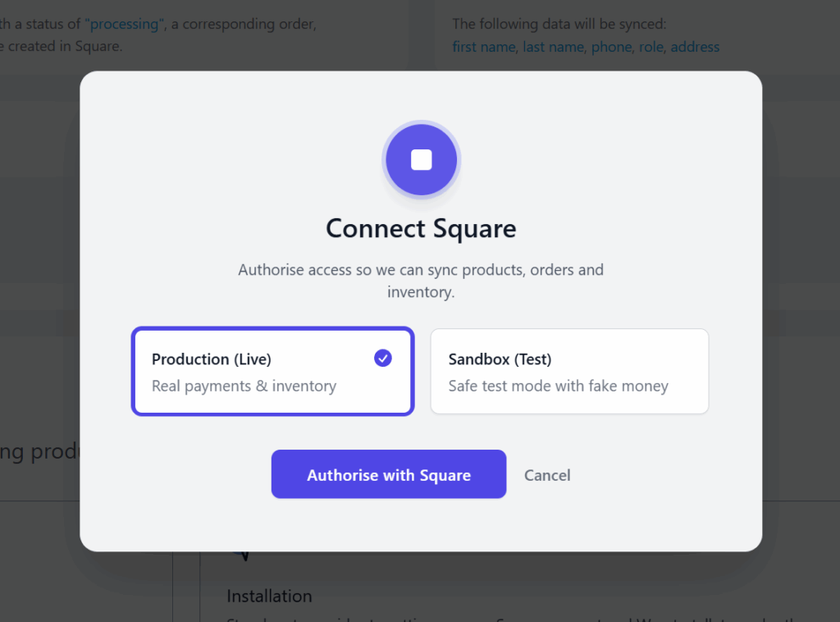Screen dimensions: 840x622
Task: Click "The following data will be synced" text
Action: click(x=559, y=24)
